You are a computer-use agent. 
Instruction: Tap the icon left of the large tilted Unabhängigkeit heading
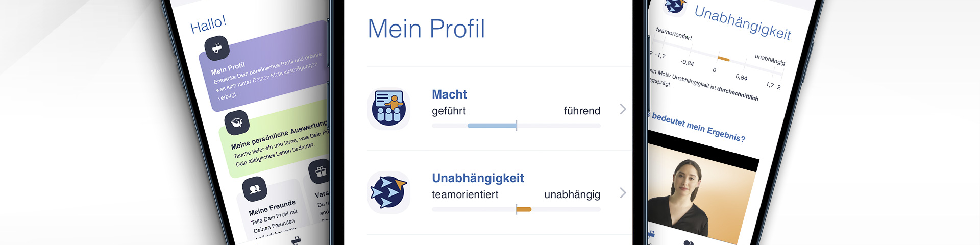[675, 6]
